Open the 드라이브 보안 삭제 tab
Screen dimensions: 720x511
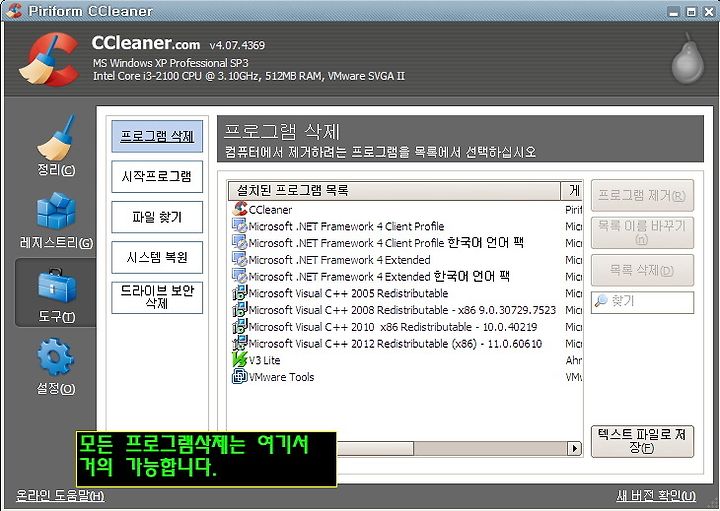(157, 298)
